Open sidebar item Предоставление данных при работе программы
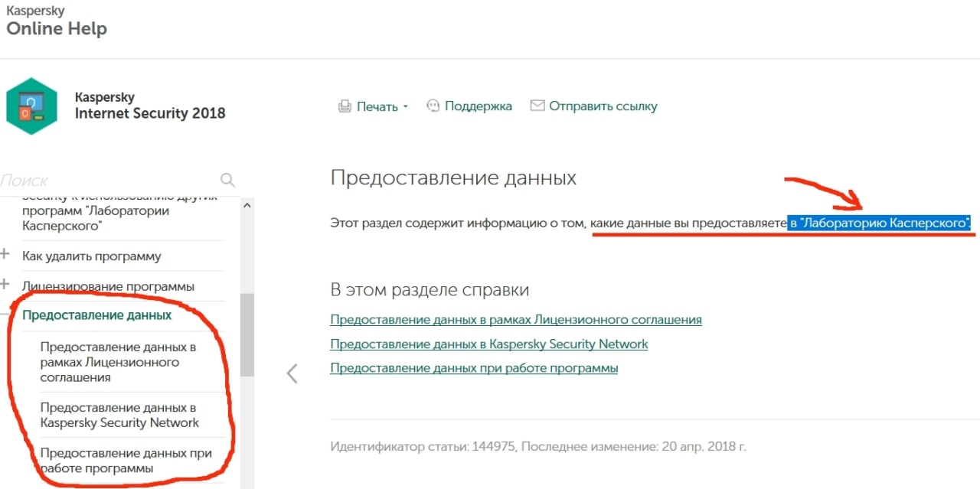 (x=126, y=461)
